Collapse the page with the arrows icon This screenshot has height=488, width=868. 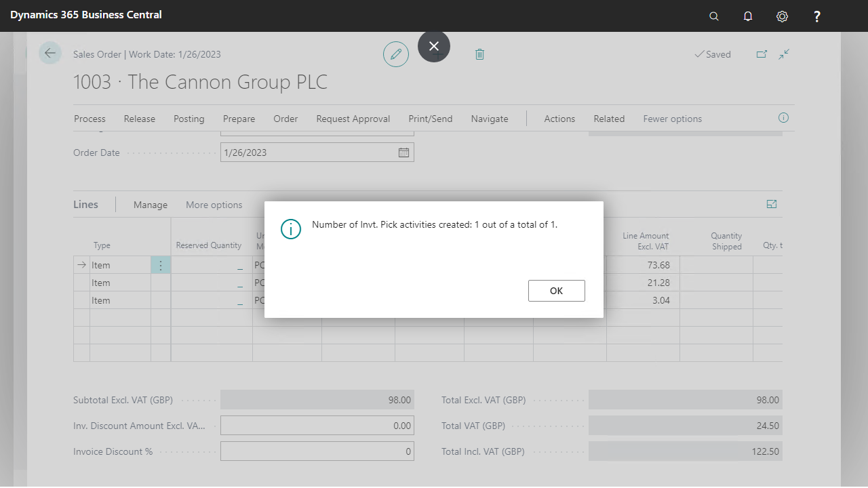click(784, 54)
